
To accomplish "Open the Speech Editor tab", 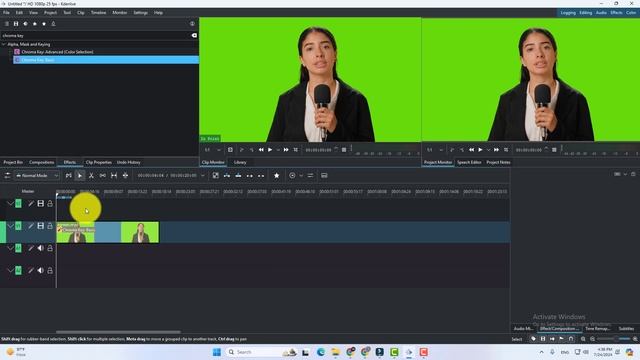I will (469, 162).
